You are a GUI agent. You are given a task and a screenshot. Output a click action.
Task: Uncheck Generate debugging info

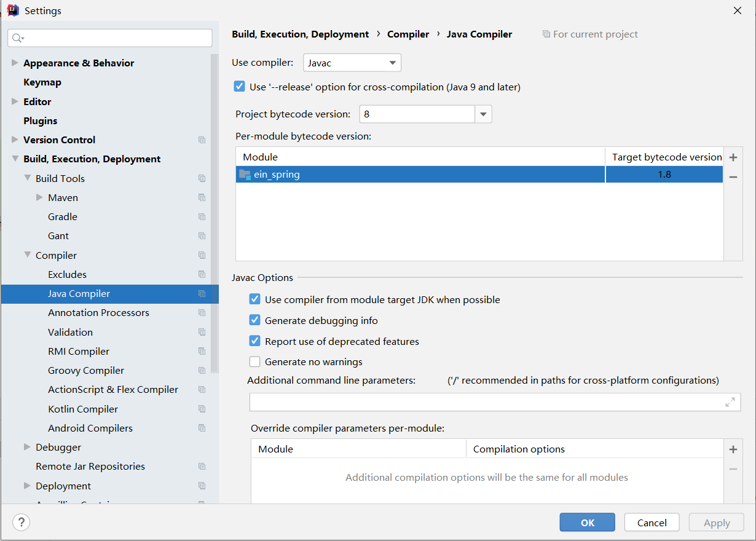point(255,320)
